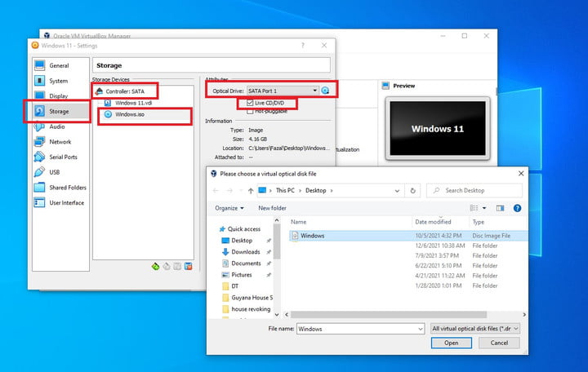Click the change view icon
This screenshot has width=588, height=372.
474,208
